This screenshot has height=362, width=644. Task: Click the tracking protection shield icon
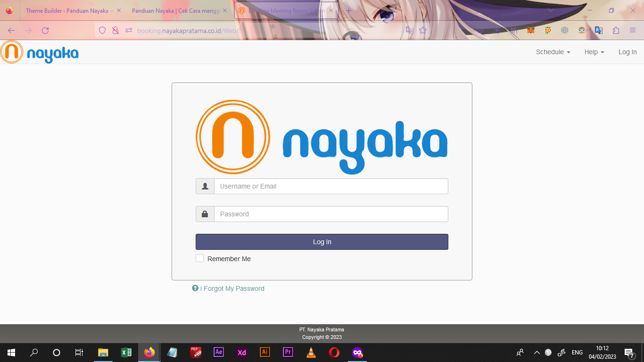[x=102, y=31]
